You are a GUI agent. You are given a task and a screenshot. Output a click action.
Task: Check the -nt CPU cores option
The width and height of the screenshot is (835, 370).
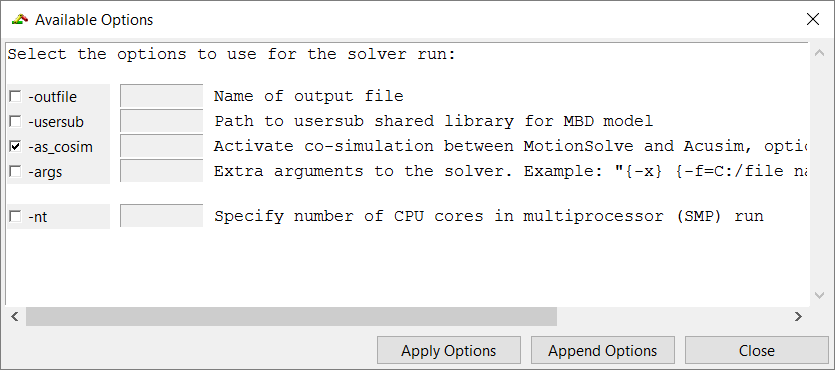pos(15,217)
